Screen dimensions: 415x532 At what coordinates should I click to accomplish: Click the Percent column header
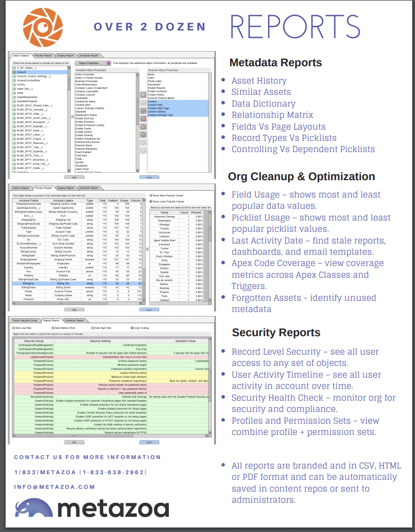click(x=196, y=212)
